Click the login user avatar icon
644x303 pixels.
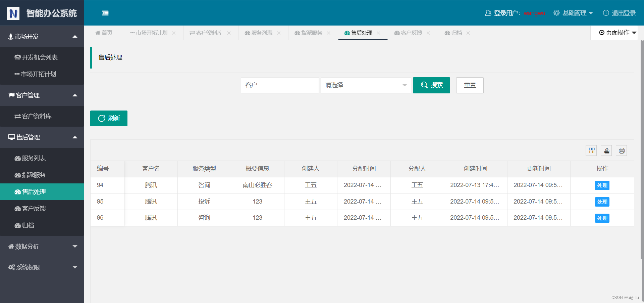point(488,13)
